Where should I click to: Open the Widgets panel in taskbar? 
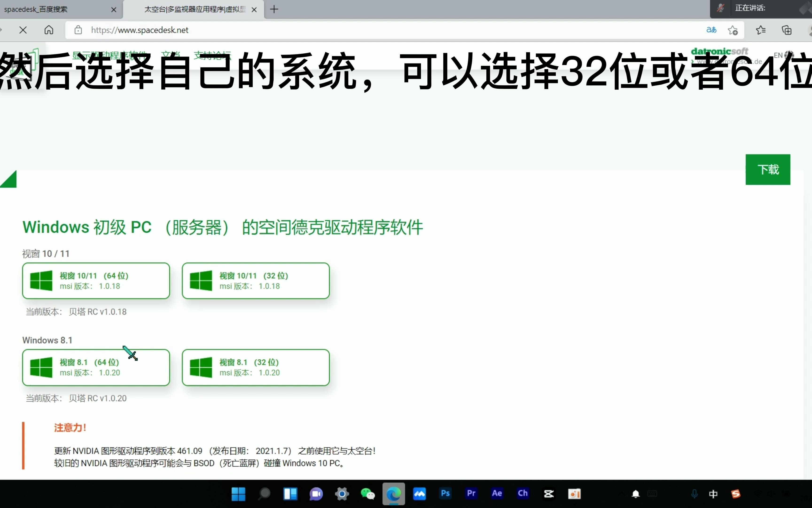coord(290,494)
